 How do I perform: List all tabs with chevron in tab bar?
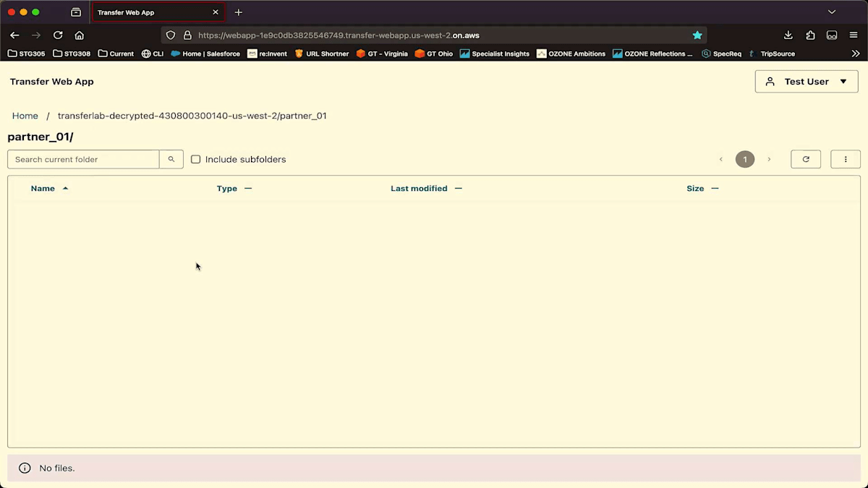click(832, 12)
